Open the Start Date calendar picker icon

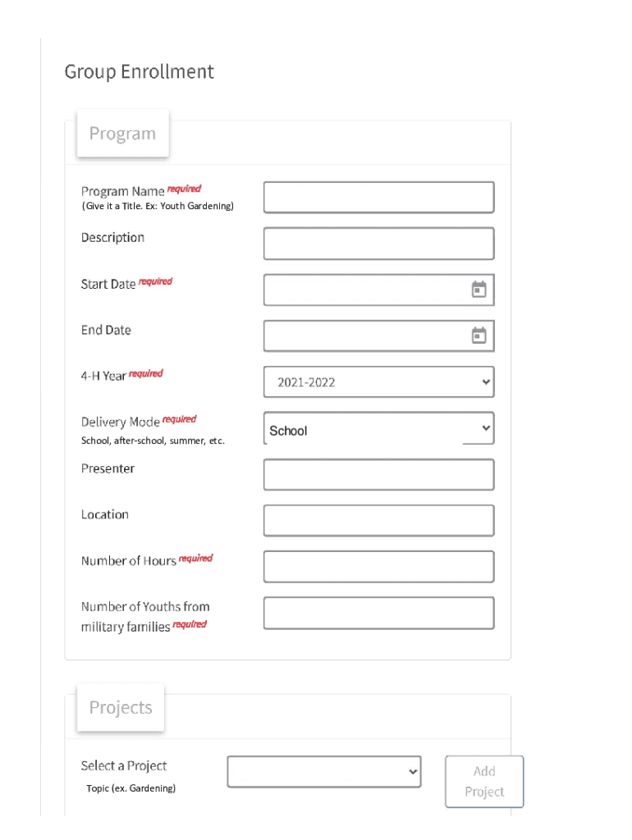[479, 290]
